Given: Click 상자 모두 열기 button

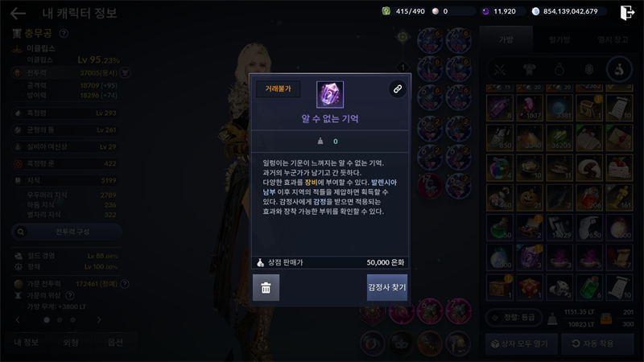Looking at the screenshot, I should coord(522,343).
